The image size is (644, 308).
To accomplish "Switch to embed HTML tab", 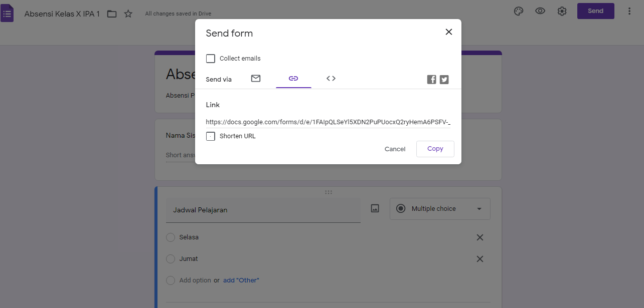I will 331,79.
